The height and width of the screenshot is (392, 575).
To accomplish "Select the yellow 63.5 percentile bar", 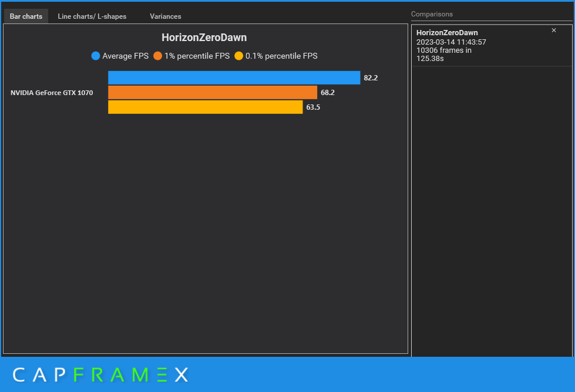I will click(x=206, y=107).
